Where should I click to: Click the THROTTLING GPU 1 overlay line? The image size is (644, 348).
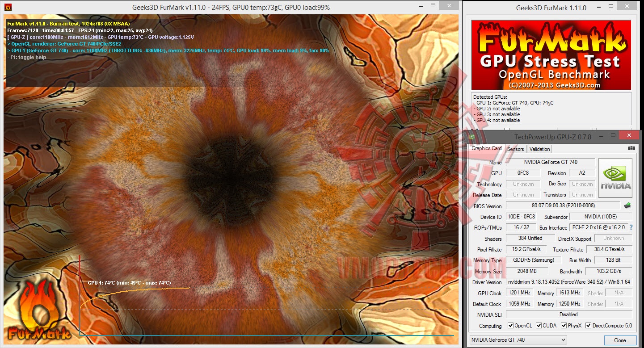(x=168, y=50)
